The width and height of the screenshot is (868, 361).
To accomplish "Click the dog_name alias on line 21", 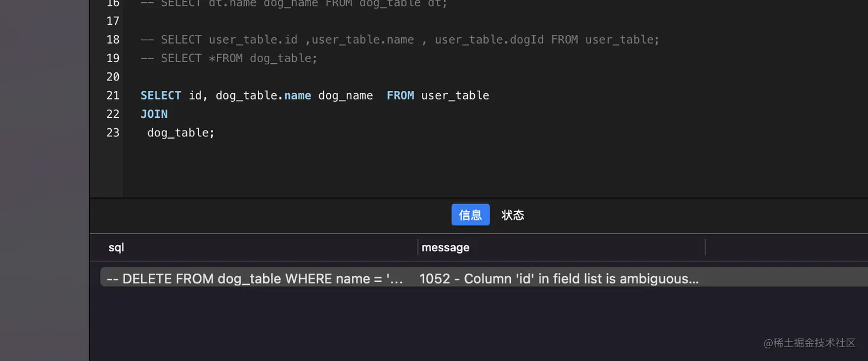I will 346,95.
